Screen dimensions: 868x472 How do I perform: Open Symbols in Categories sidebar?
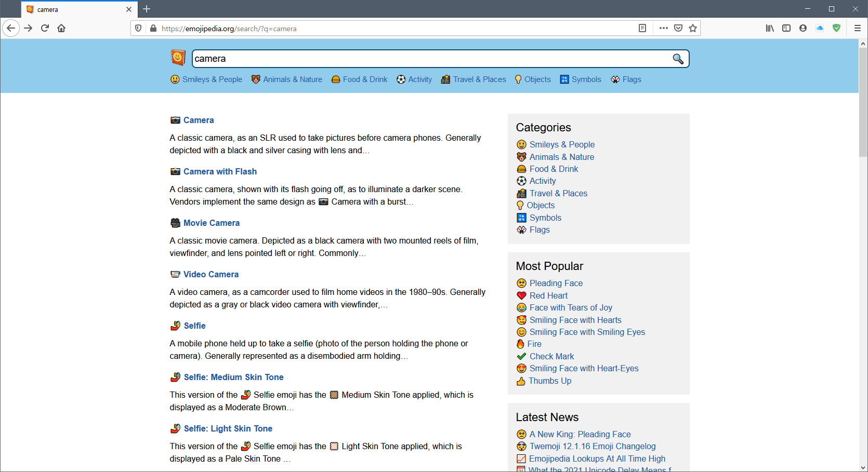point(545,218)
